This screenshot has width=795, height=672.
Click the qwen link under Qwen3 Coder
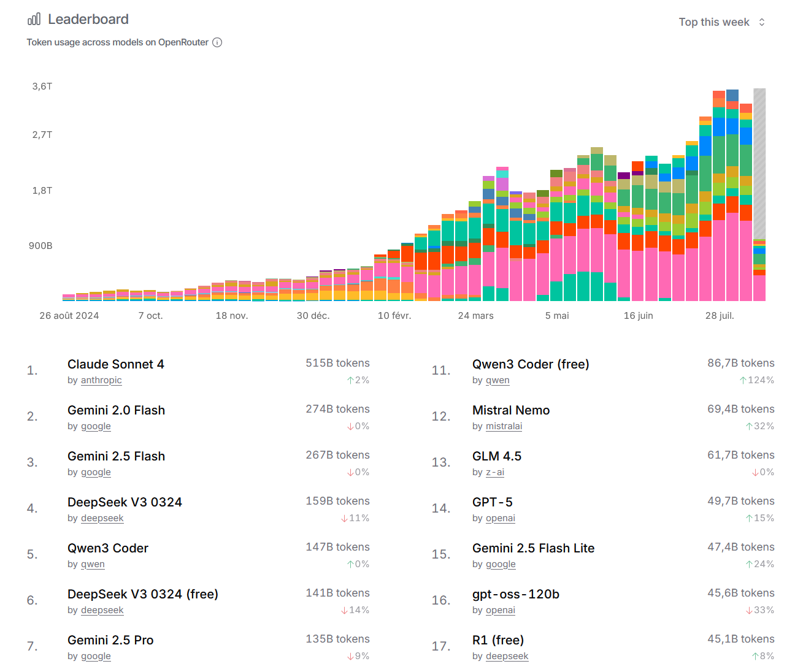93,564
